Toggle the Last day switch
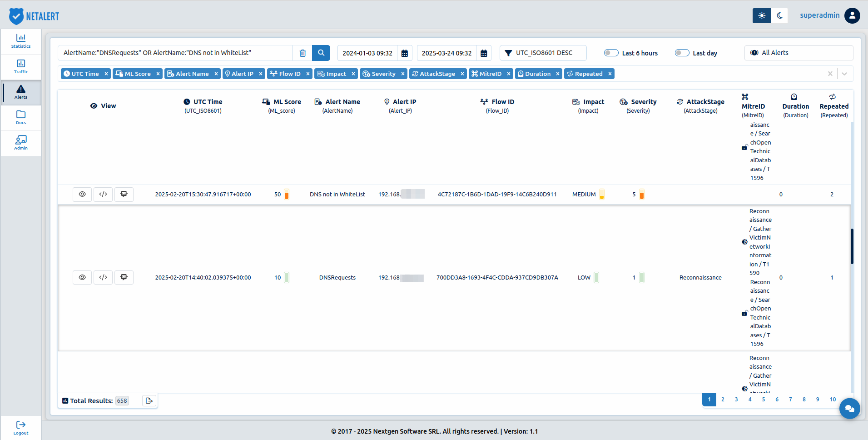 pyautogui.click(x=682, y=53)
